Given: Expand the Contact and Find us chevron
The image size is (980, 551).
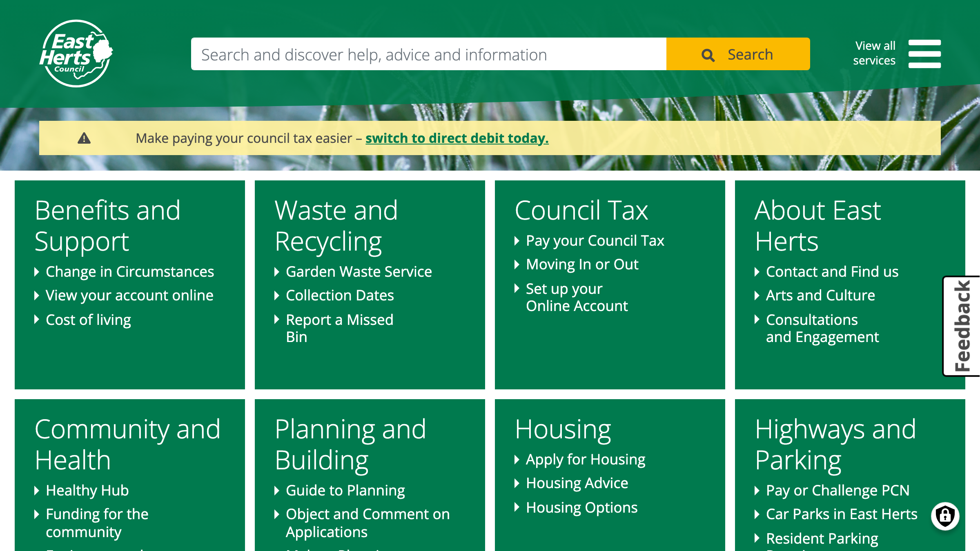Looking at the screenshot, I should click(757, 271).
